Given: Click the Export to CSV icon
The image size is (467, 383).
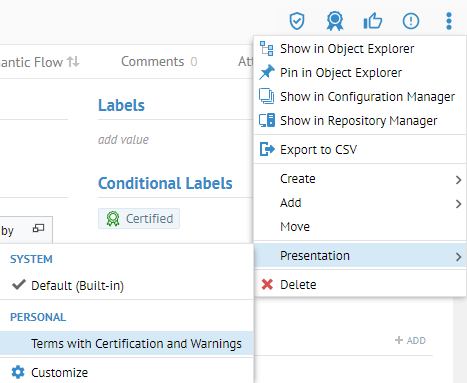Looking at the screenshot, I should [267, 149].
